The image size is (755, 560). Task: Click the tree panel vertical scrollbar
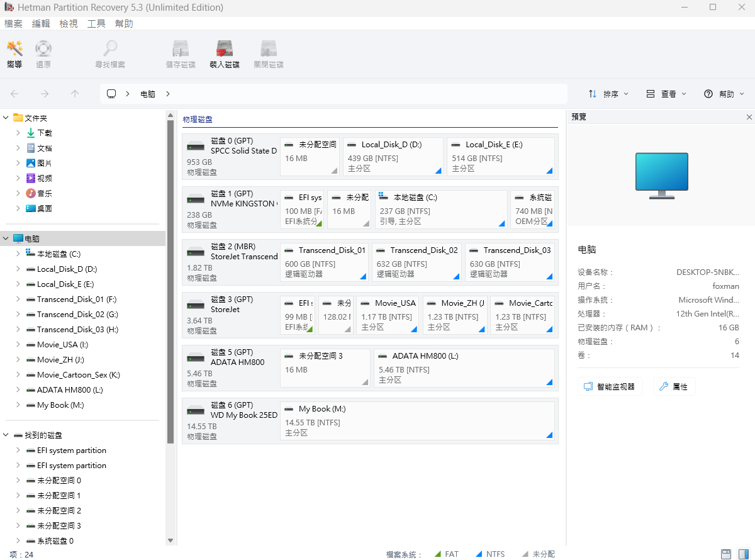(171, 282)
